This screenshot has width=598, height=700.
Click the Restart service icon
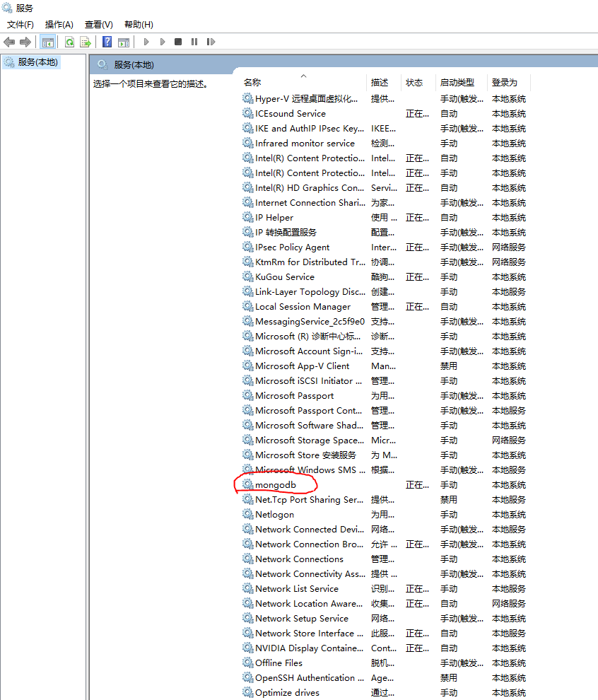[211, 42]
